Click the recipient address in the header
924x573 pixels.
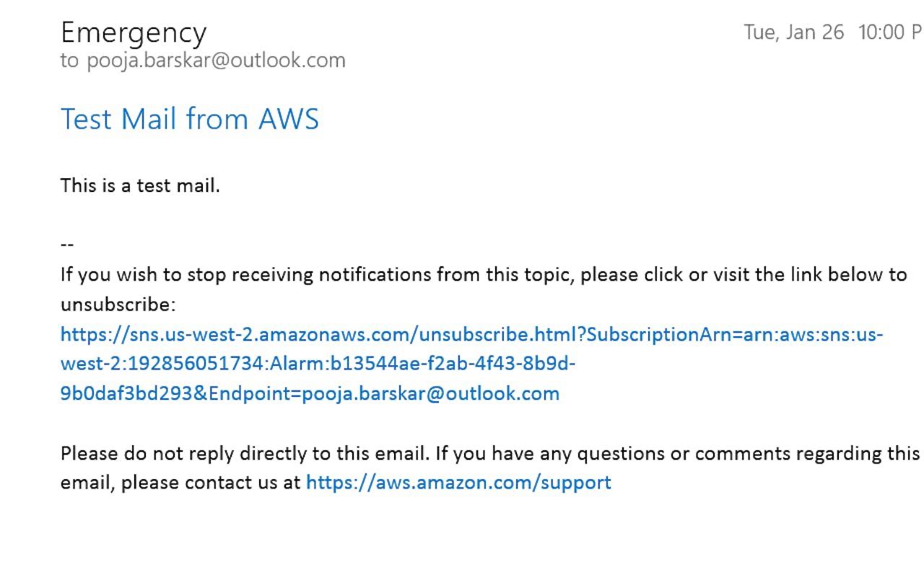tap(216, 61)
